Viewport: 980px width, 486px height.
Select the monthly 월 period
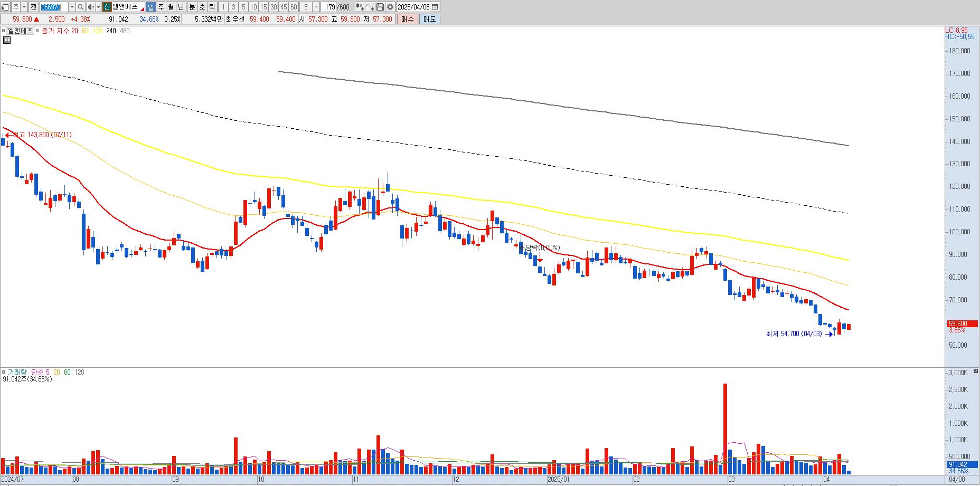pos(171,7)
